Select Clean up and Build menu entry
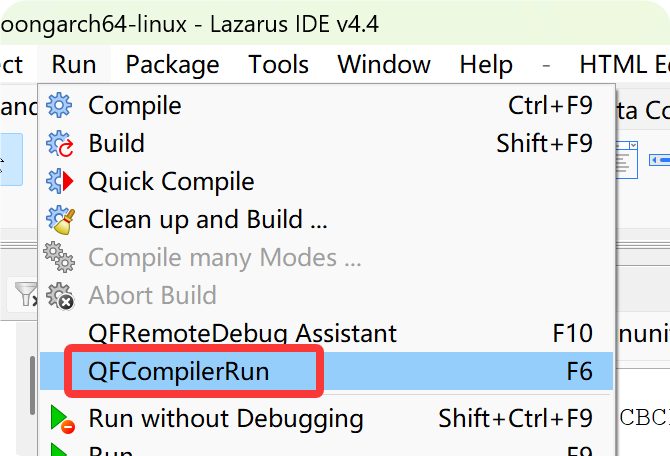This screenshot has width=670, height=456. tap(208, 220)
